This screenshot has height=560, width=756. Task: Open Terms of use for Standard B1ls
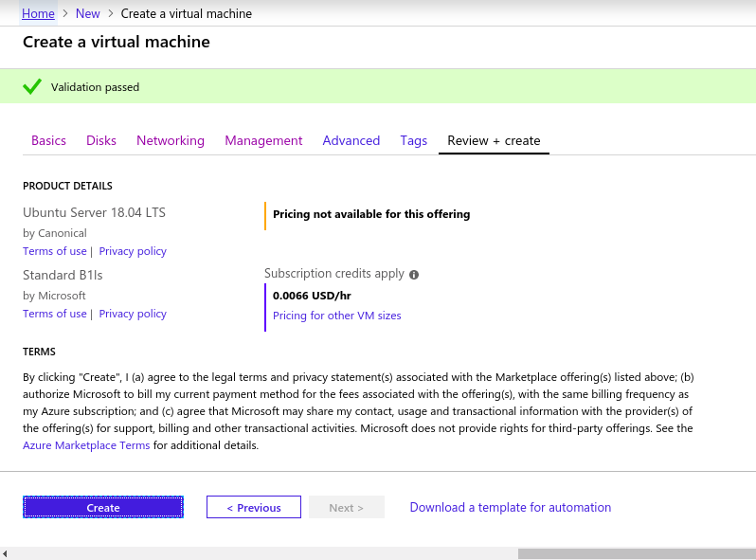tap(55, 314)
